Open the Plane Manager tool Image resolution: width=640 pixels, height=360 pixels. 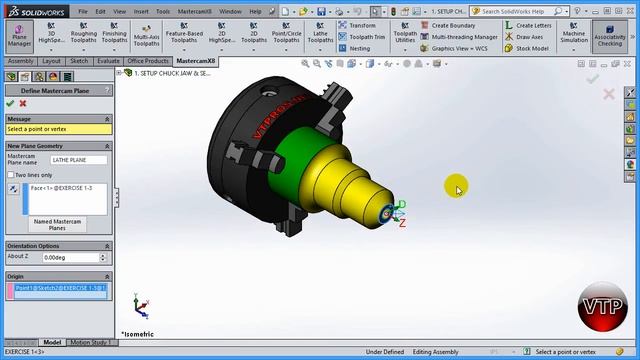coord(19,37)
